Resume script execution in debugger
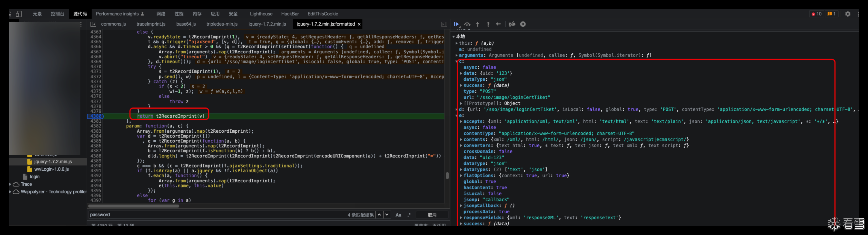868x235 pixels. click(456, 24)
